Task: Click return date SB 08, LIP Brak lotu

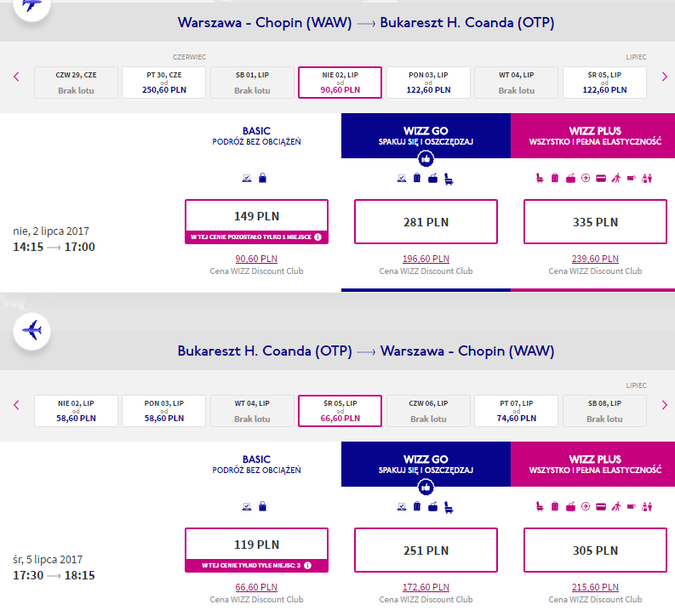Action: click(604, 411)
